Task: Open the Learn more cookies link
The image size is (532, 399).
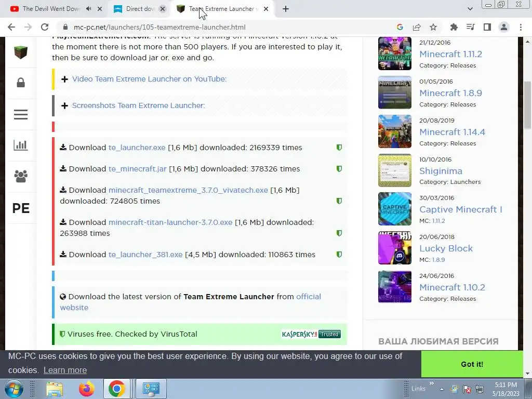Action: click(x=65, y=370)
